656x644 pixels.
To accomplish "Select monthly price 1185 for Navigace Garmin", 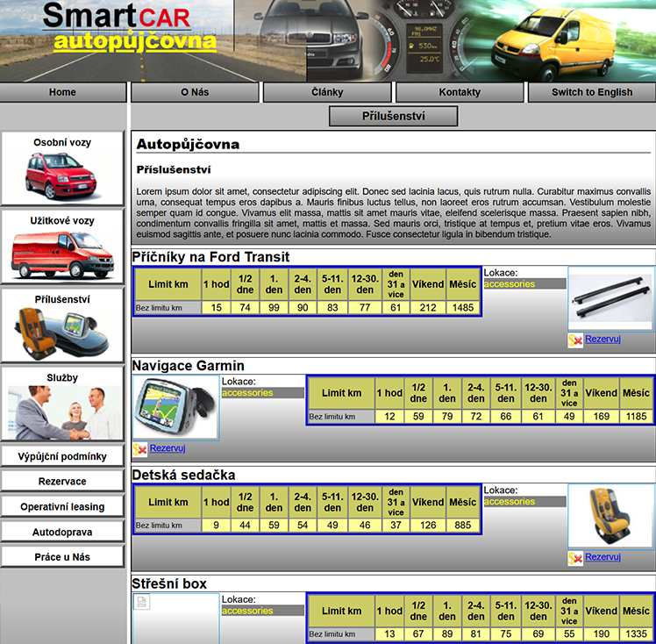I will point(636,417).
